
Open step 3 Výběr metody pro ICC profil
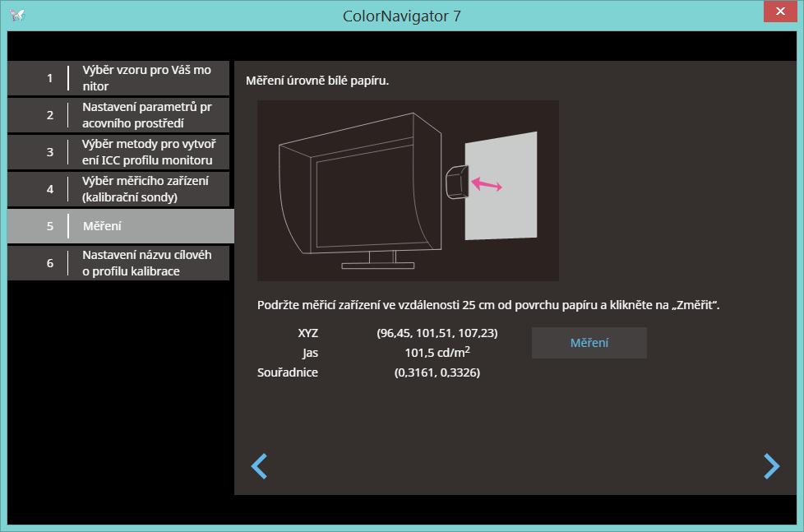[118, 152]
